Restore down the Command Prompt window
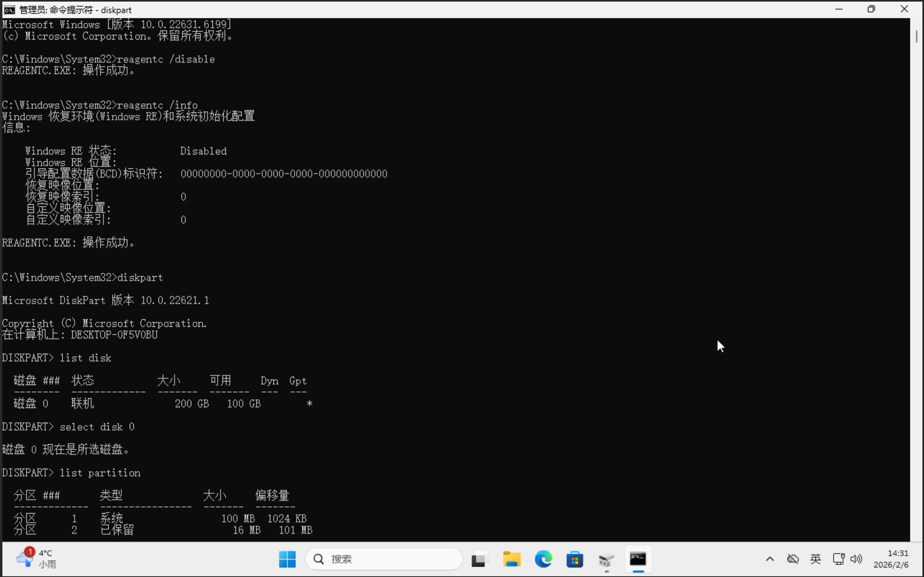Screen dimensions: 924x577 [x=871, y=9]
